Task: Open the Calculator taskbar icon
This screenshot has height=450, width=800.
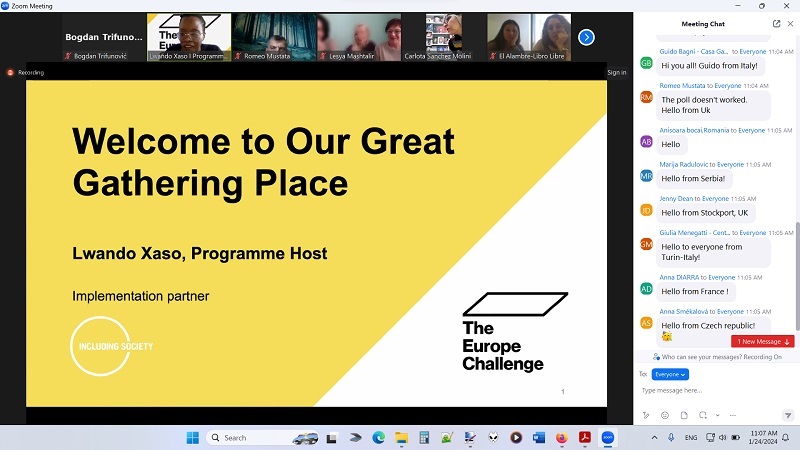Action: (x=424, y=438)
